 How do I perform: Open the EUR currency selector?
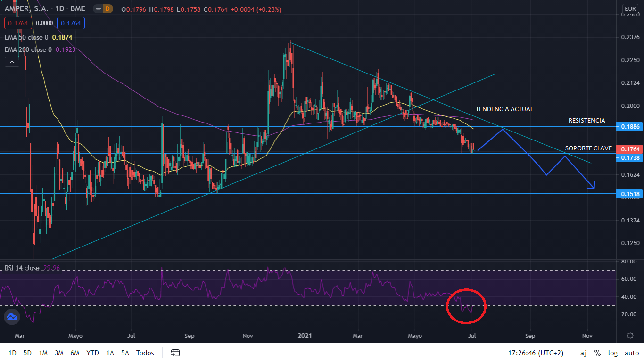pos(630,9)
